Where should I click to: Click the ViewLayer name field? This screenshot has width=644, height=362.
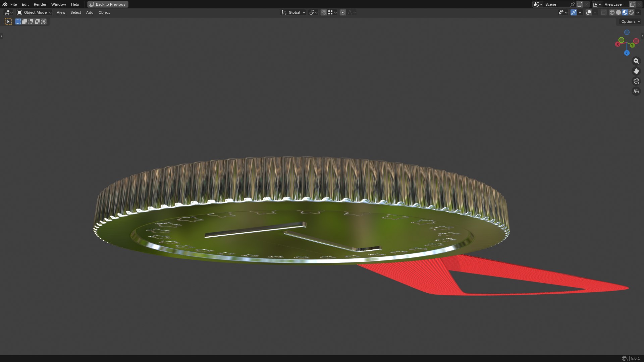point(616,4)
